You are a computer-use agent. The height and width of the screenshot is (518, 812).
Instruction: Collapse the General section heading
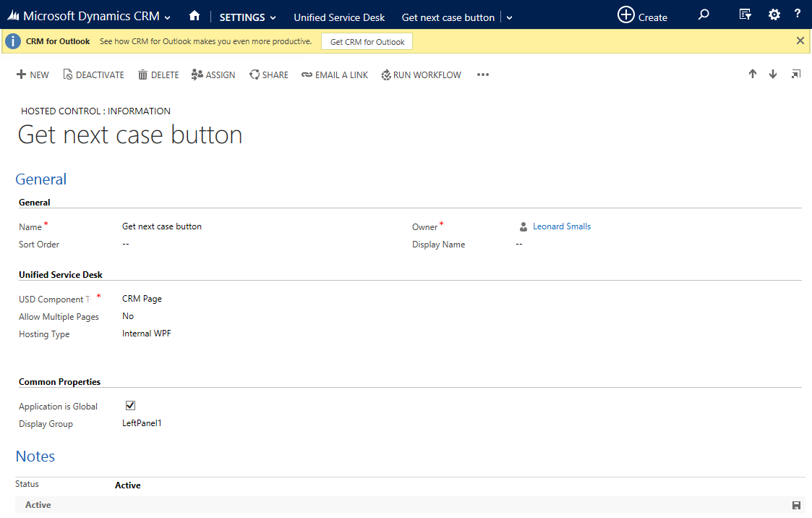[41, 179]
